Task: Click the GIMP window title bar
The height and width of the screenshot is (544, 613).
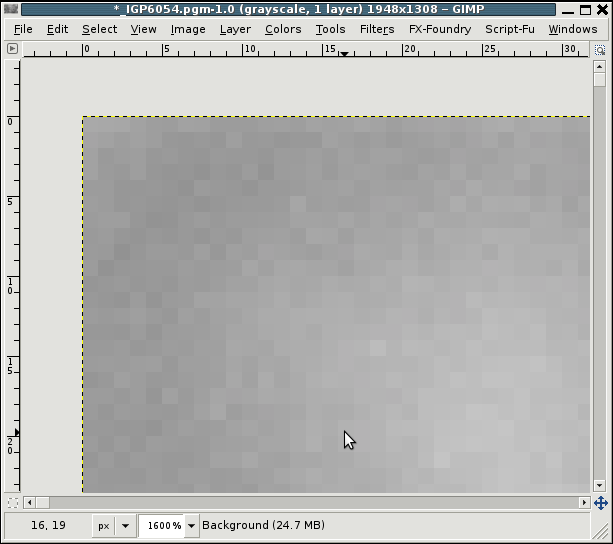Action: 289,9
